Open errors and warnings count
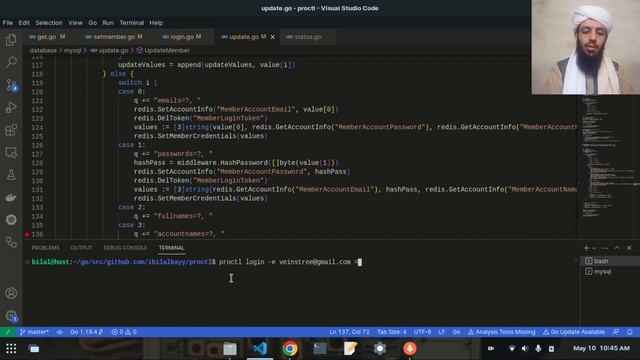Image resolution: width=640 pixels, height=360 pixels. tap(124, 332)
